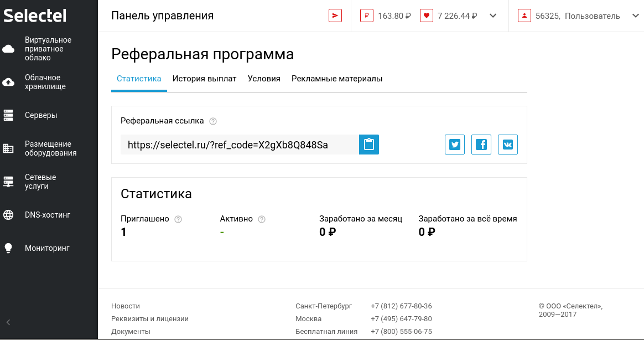Go to DNS-хостинг in sidebar

(x=49, y=215)
